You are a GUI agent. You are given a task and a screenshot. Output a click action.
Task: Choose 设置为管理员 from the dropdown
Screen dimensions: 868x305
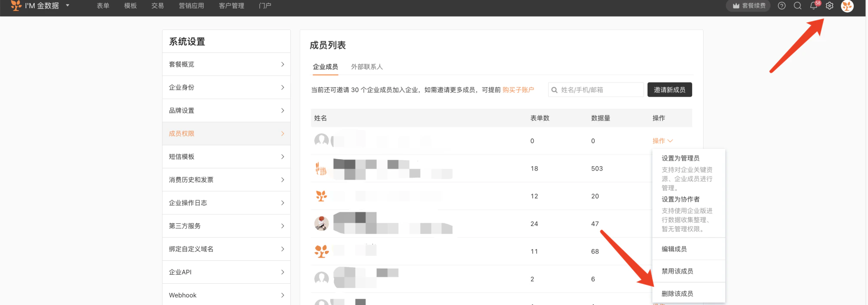pyautogui.click(x=680, y=158)
